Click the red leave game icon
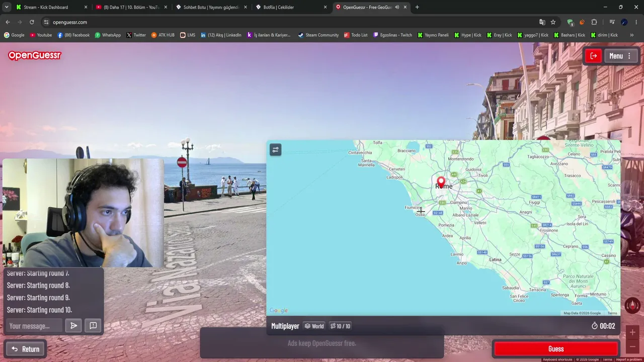644x362 pixels. (594, 56)
